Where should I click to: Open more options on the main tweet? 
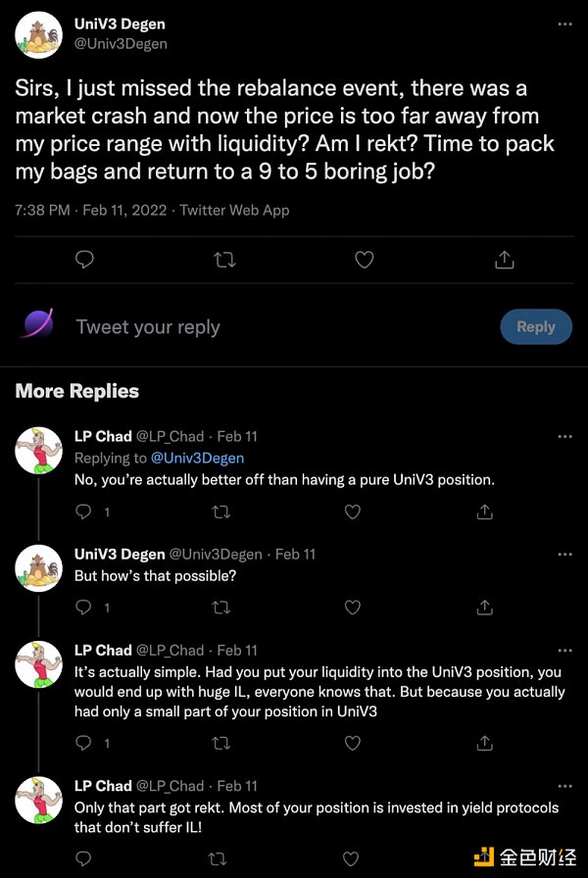564,26
